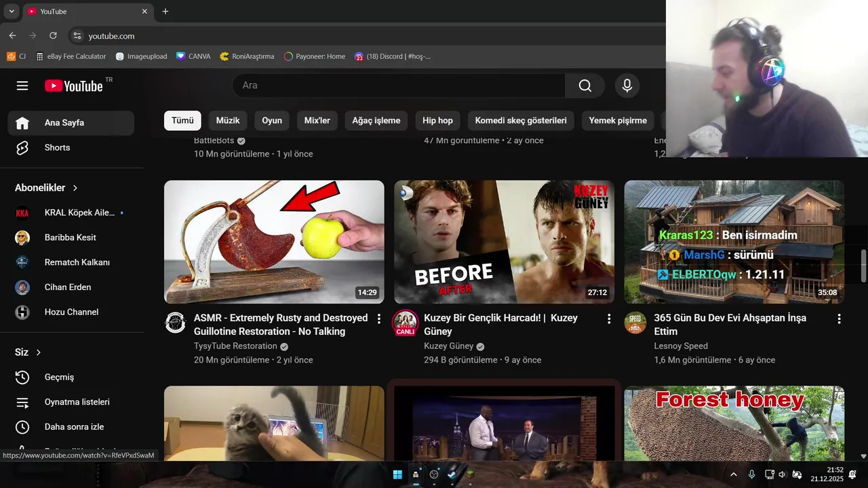Open Hozu Channel subscription
Image resolution: width=868 pixels, height=488 pixels.
point(71,312)
